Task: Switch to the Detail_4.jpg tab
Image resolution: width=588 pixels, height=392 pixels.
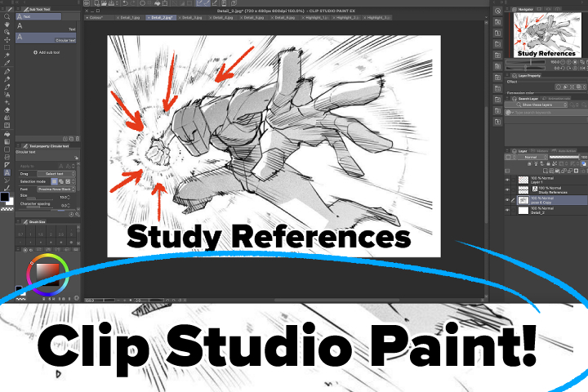Action: click(x=223, y=18)
